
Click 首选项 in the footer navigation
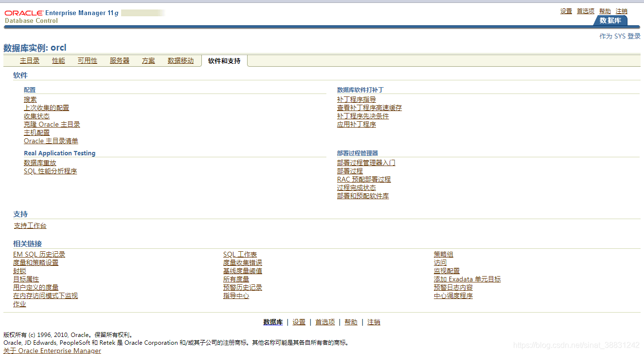[325, 322]
